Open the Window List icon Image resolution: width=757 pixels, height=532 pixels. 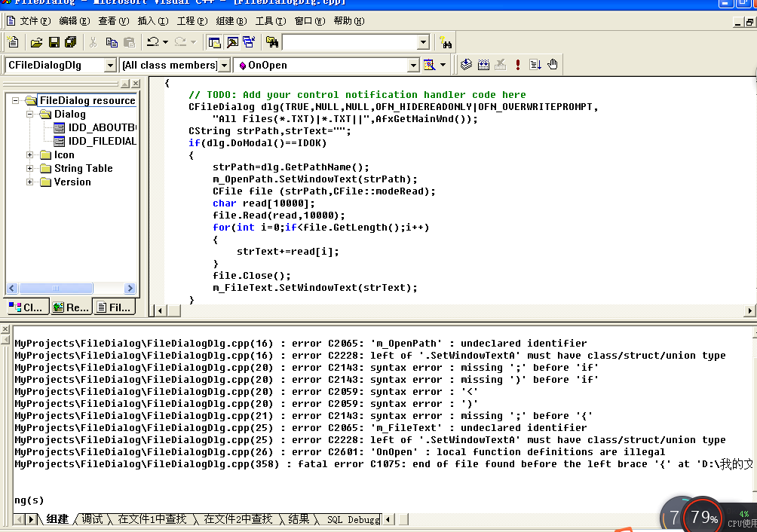coord(249,42)
